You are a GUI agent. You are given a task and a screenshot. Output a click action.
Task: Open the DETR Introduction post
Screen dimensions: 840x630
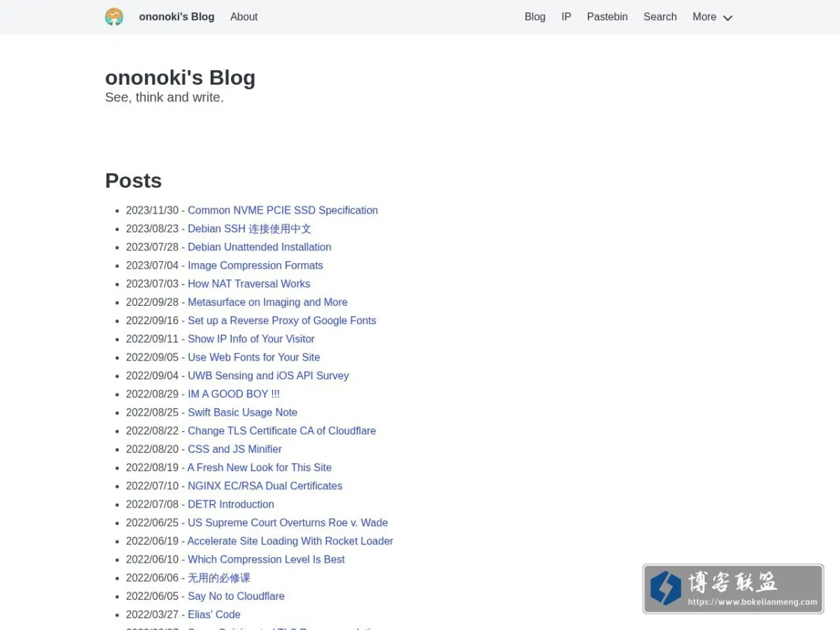coord(231,504)
